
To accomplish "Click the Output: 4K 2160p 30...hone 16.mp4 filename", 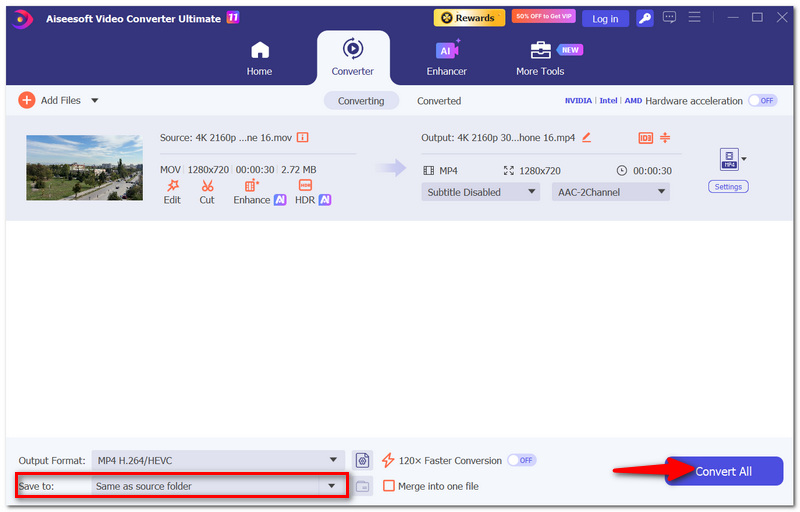I will (498, 138).
